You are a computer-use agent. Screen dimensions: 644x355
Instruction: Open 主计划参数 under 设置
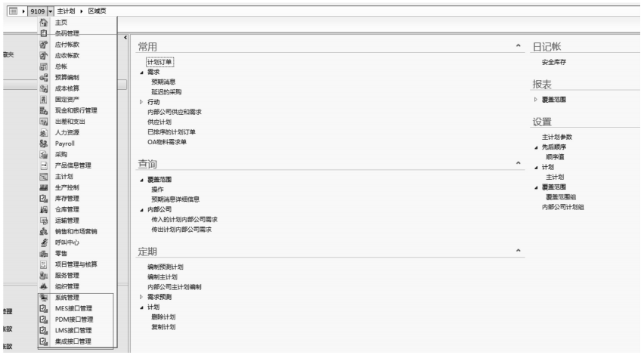(557, 137)
